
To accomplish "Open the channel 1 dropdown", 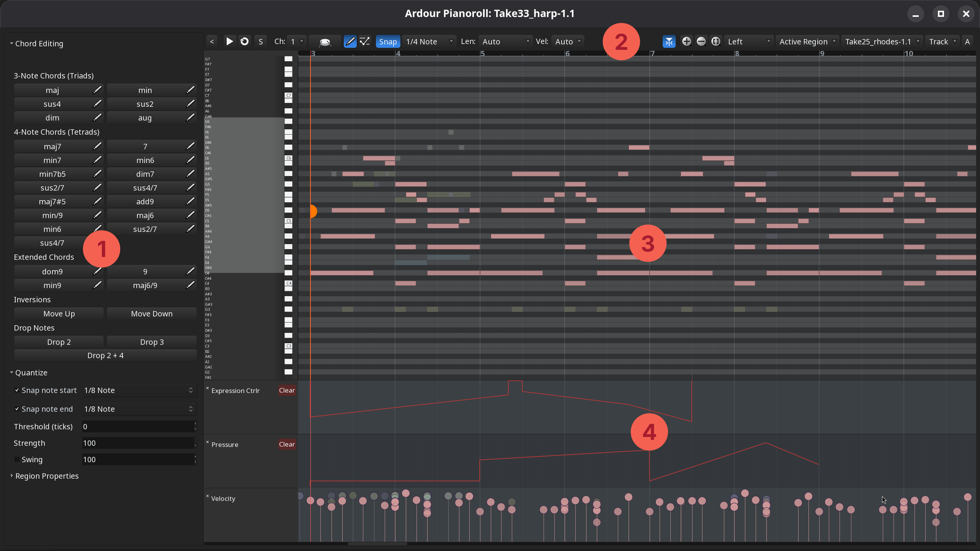I will click(x=296, y=41).
